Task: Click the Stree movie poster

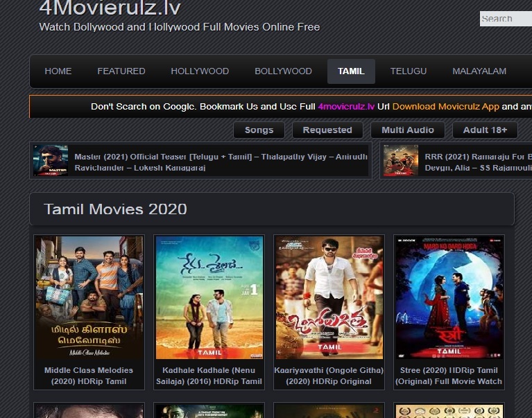Action: point(449,297)
